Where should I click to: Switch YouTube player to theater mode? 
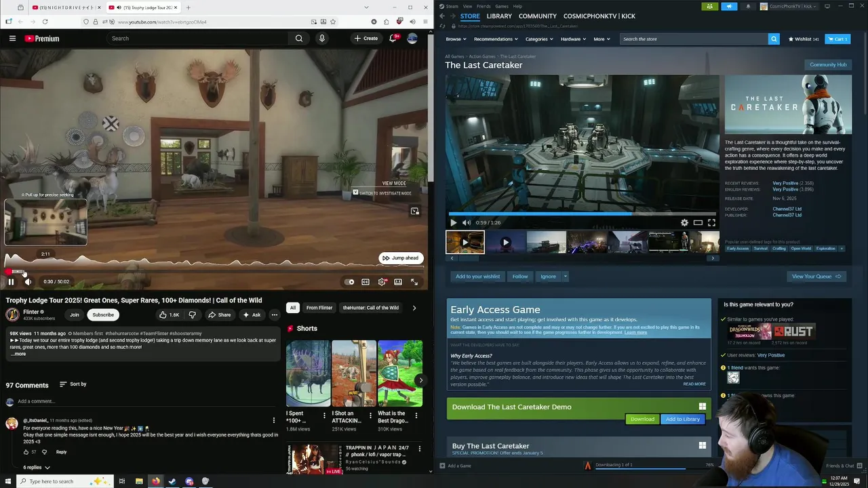coord(398,282)
